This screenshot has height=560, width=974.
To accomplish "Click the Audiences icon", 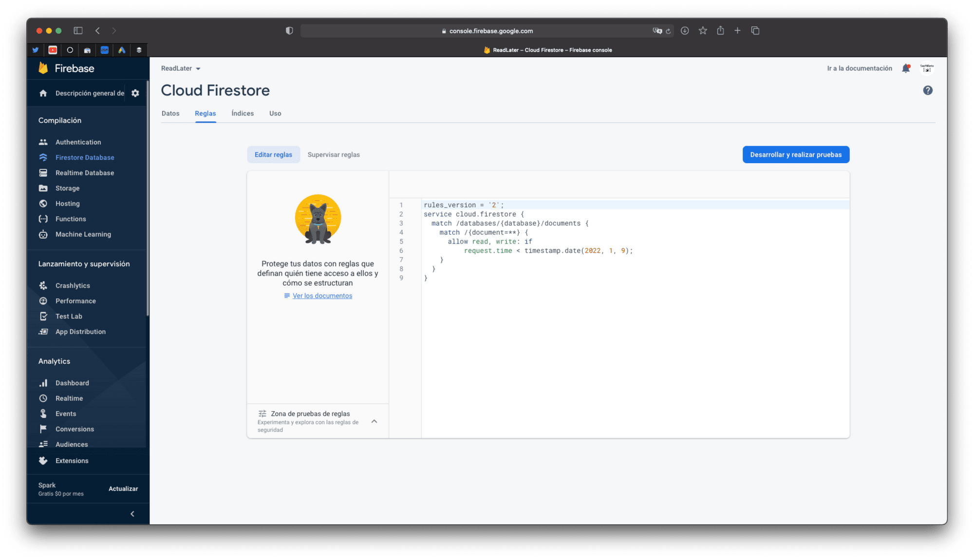I will 43,444.
